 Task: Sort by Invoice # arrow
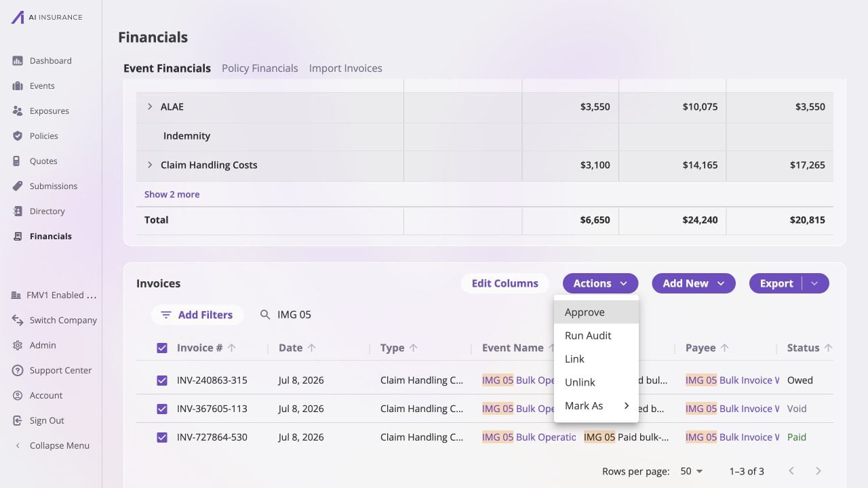click(x=232, y=348)
